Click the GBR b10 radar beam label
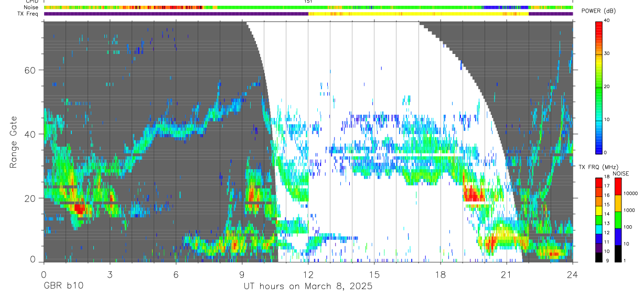The height and width of the screenshot is (297, 644). point(62,287)
